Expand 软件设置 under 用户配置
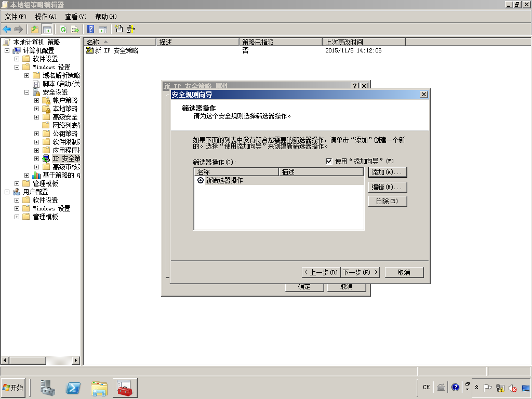 point(17,200)
